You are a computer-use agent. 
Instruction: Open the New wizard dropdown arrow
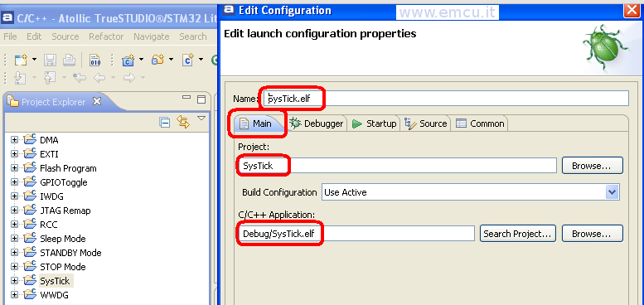tap(34, 60)
